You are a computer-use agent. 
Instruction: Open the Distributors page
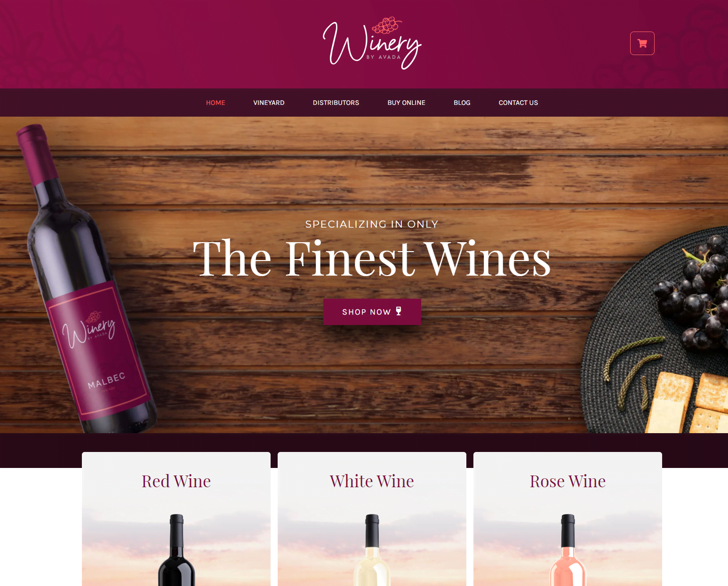(336, 103)
